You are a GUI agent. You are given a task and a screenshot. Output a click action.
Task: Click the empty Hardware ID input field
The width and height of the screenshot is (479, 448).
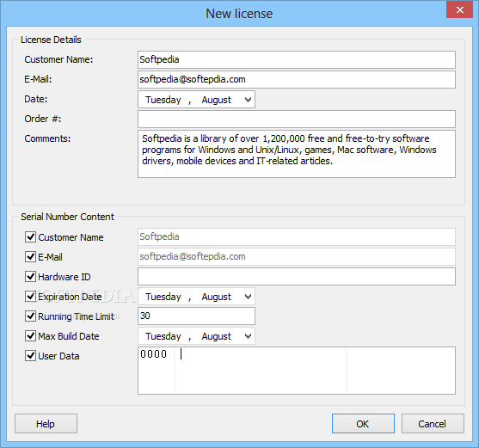[x=297, y=276]
